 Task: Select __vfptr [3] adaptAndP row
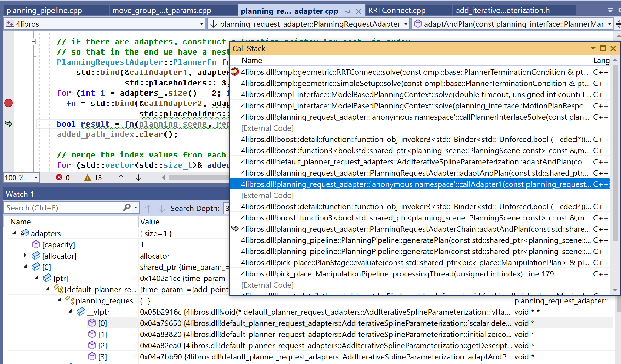pos(311,357)
